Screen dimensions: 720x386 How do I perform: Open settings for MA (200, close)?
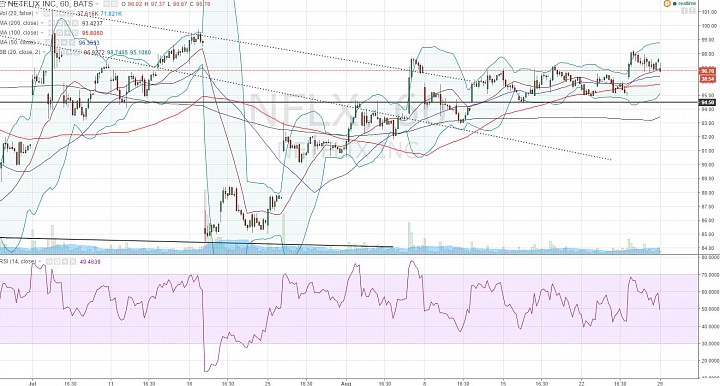(x=60, y=23)
